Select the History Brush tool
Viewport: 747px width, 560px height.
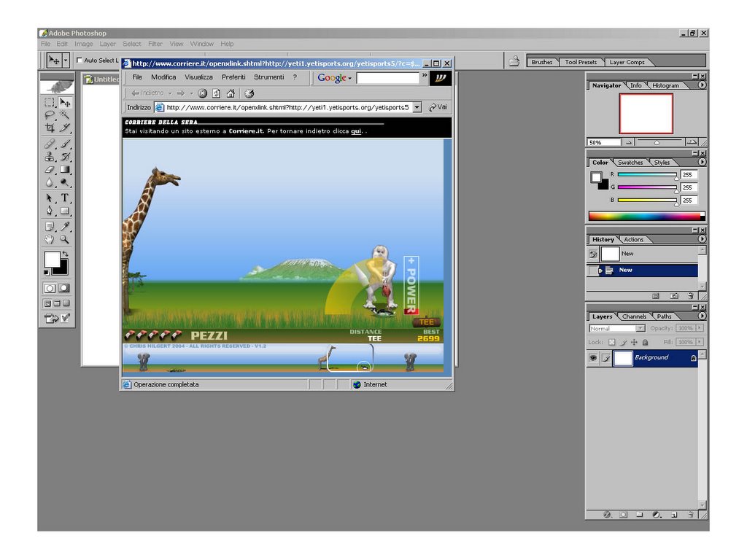[x=65, y=156]
